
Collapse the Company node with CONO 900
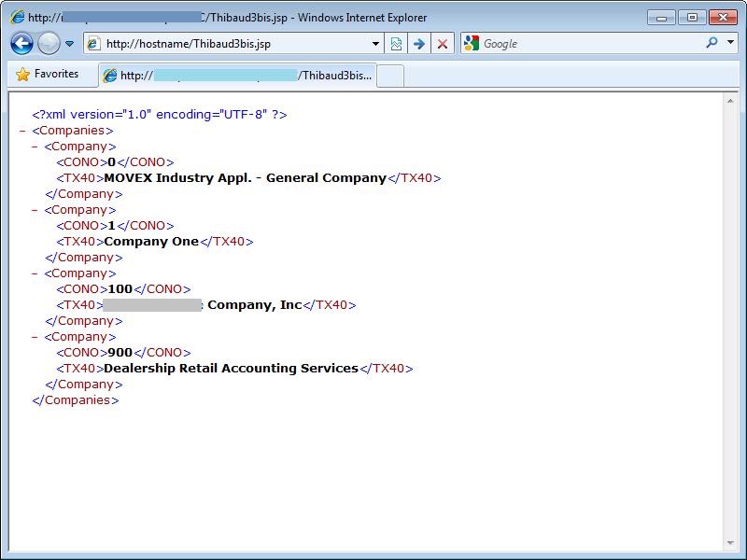[x=35, y=337]
